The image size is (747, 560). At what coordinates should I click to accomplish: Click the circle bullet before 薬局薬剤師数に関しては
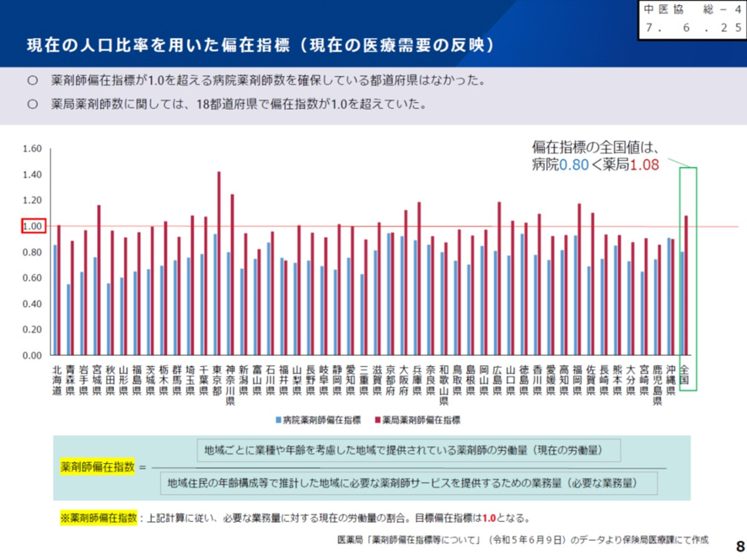32,105
